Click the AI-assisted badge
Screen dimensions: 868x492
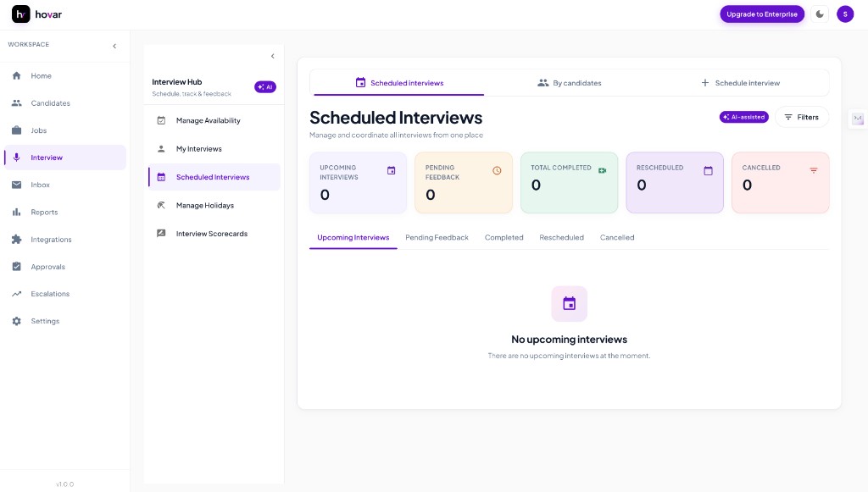coord(743,117)
